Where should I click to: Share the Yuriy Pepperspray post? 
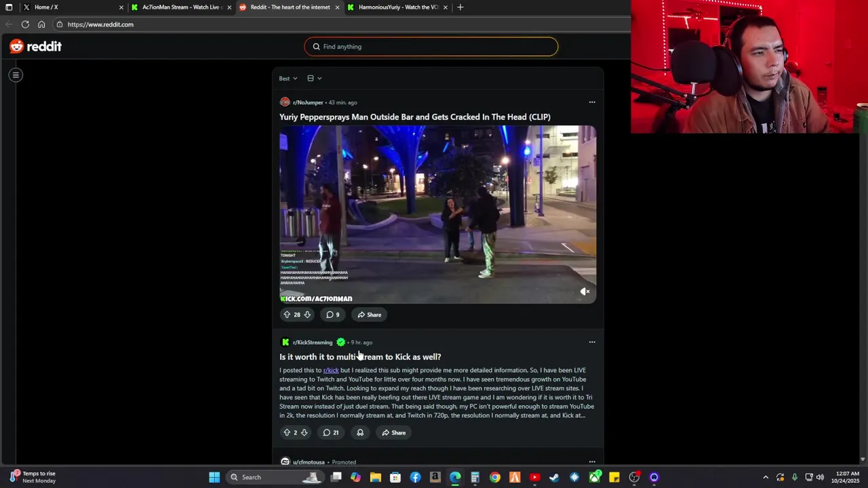pyautogui.click(x=370, y=314)
